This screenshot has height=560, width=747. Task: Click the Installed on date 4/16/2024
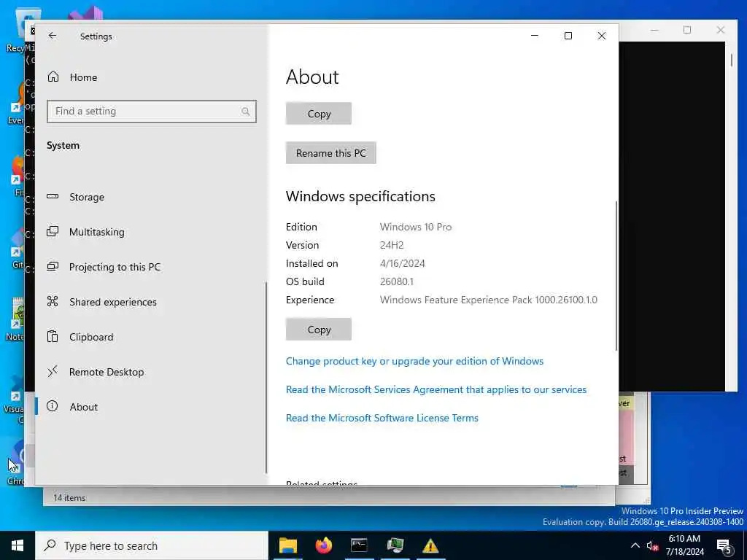(x=403, y=263)
